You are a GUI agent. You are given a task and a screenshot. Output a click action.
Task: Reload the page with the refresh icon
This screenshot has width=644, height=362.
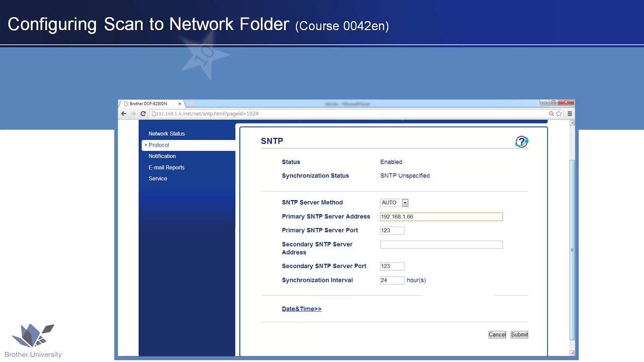143,114
